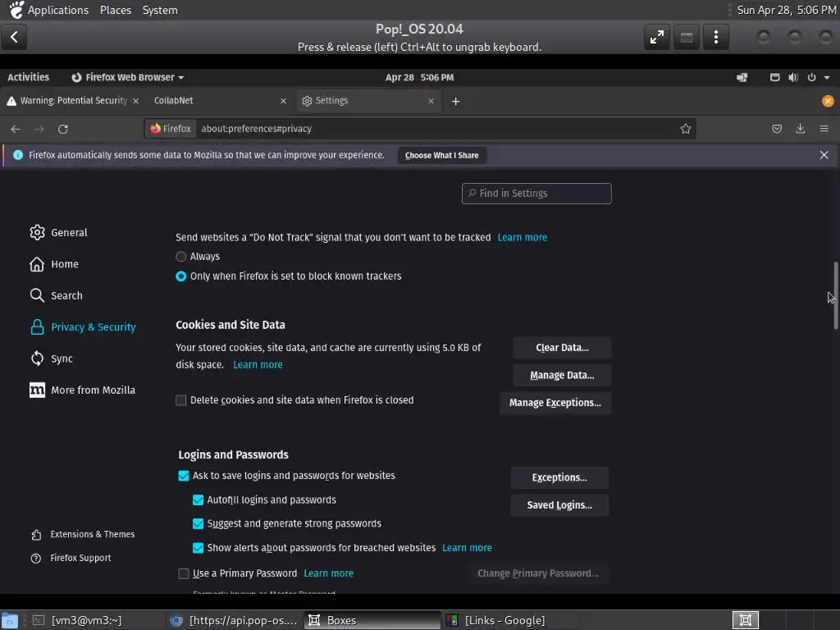Click the settings page vertical scrollbar thumb
This screenshot has width=840, height=630.
click(x=835, y=295)
